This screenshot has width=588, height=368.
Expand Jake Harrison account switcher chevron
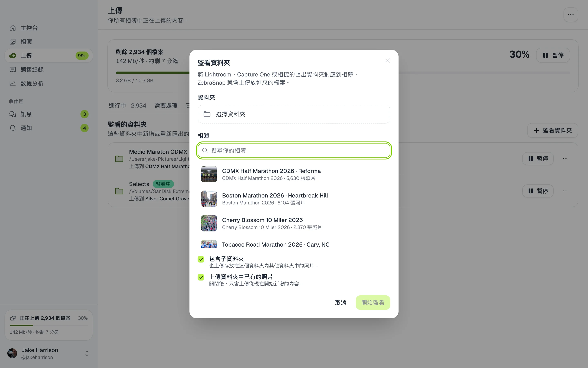(87, 353)
